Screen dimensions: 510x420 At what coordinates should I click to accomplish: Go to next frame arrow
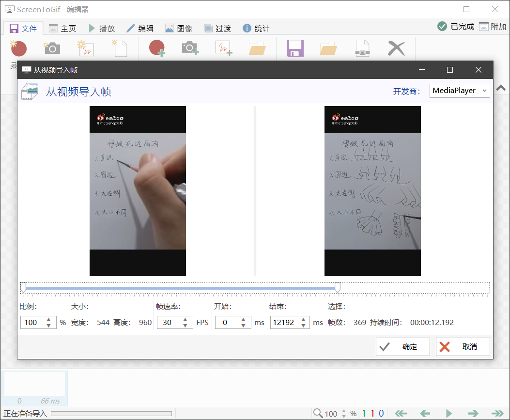coord(473,414)
